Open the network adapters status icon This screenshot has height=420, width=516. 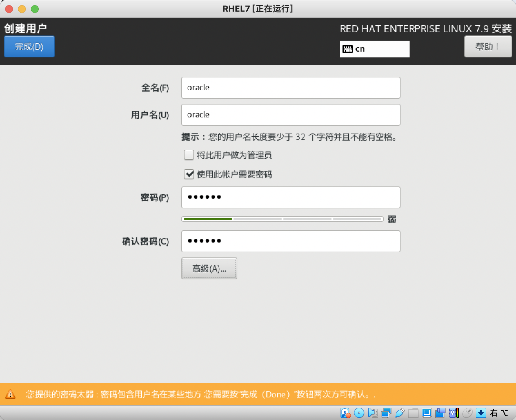click(386, 413)
